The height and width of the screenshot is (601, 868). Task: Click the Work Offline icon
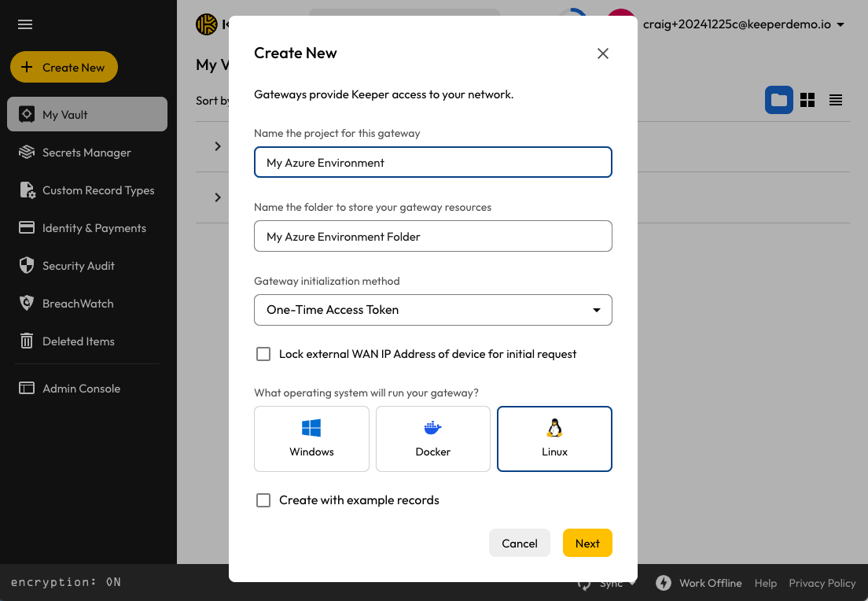point(664,583)
